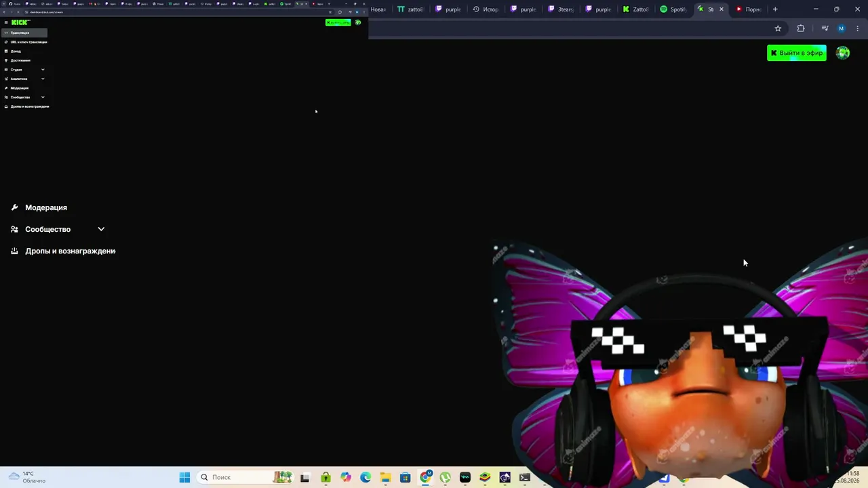Image resolution: width=868 pixels, height=488 pixels.
Task: Switch to the large 'Порно' YouTube tab
Action: pyautogui.click(x=749, y=9)
